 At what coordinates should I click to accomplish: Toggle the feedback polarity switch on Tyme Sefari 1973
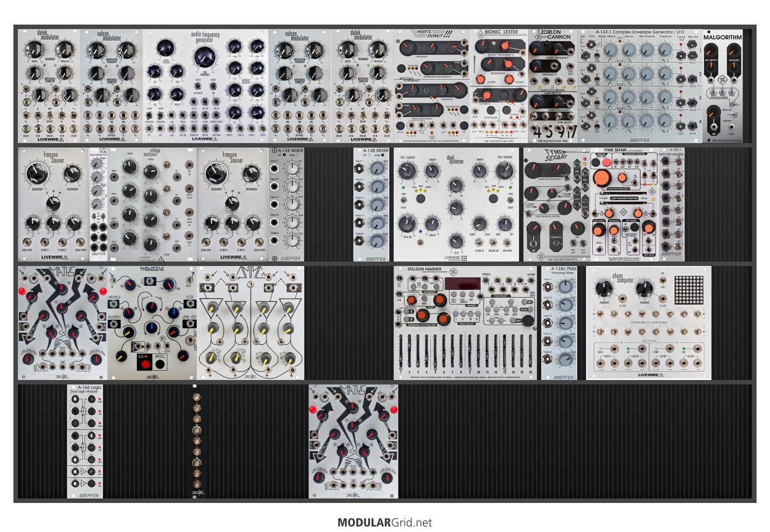pos(556,244)
